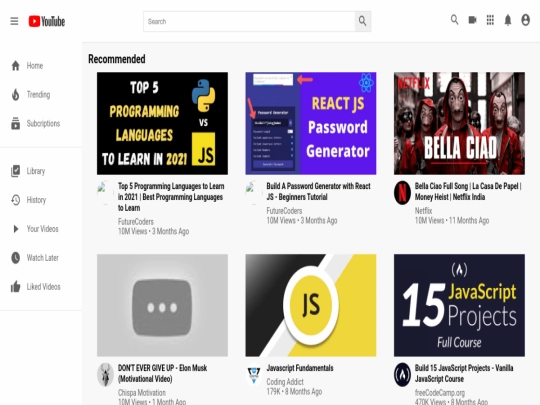540x405 pixels.
Task: Click the Coding Addict channel avatar
Action: 254,374
